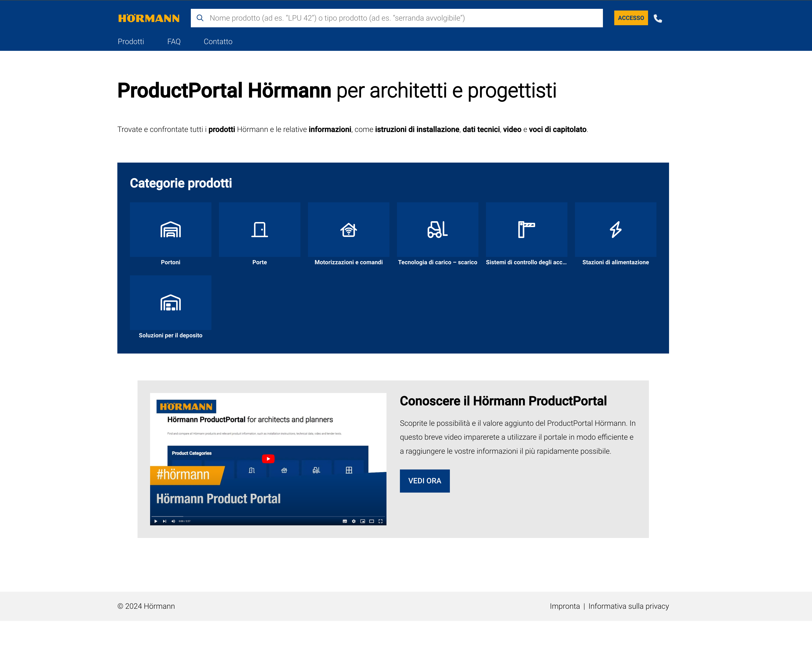Open the Impronta footer link
Screen dimensions: 812x660
(x=565, y=606)
